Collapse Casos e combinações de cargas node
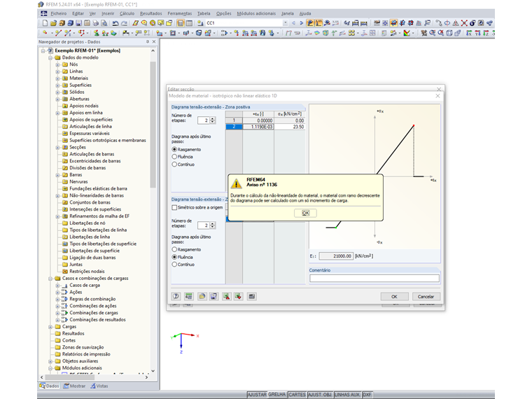This screenshot has width=532, height=399. pos(50,279)
